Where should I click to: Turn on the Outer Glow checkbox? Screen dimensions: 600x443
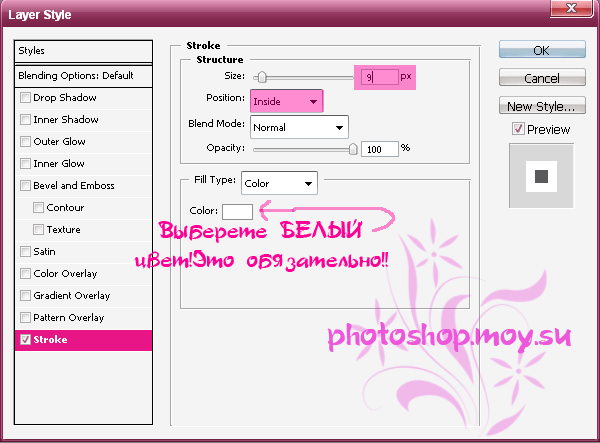pyautogui.click(x=25, y=142)
